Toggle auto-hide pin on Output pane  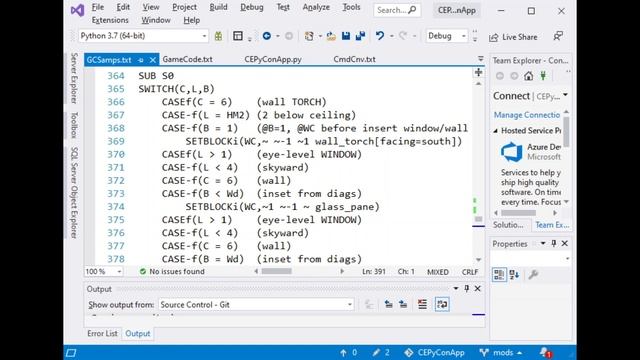tap(467, 289)
